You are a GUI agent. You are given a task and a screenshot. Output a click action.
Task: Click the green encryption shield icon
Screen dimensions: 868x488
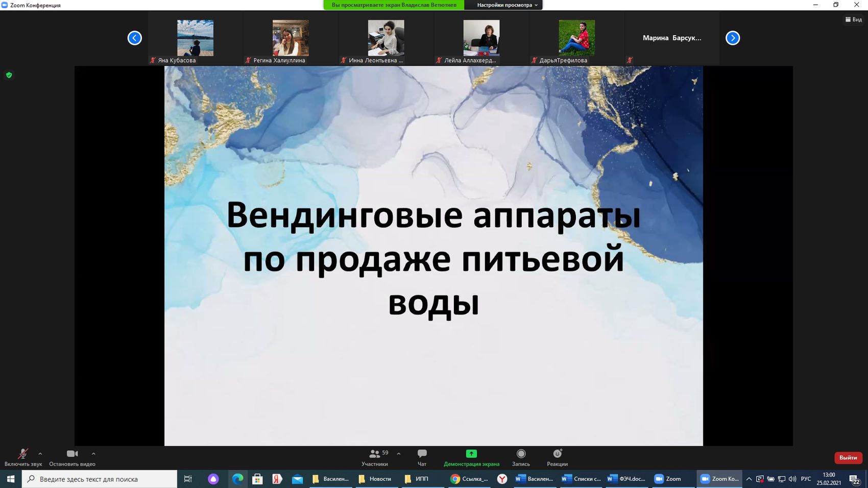pyautogui.click(x=9, y=75)
